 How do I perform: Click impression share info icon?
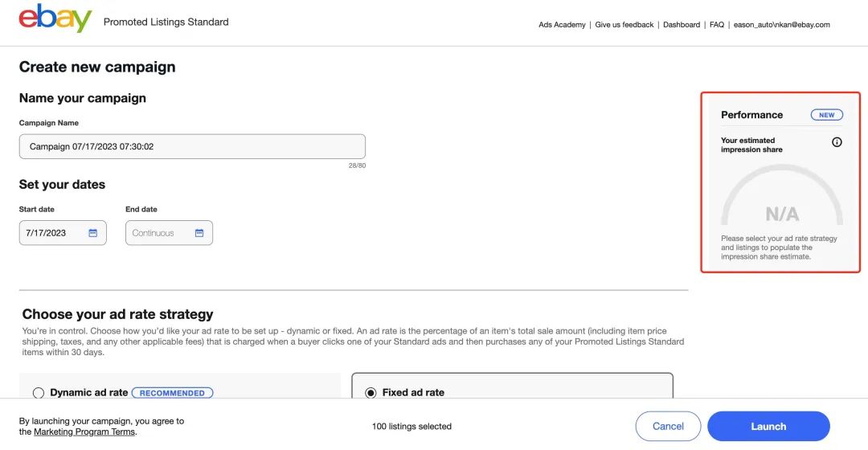point(837,142)
